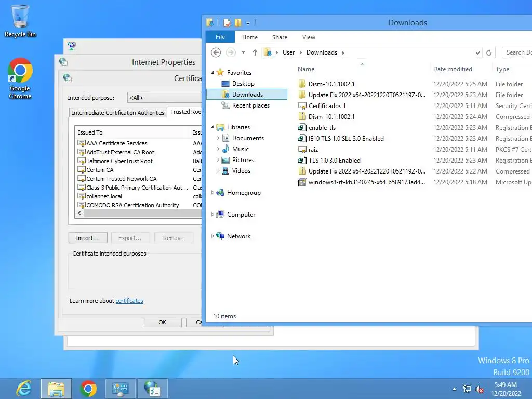Click the taskbar clock and date
Image resolution: width=532 pixels, height=399 pixels.
click(506, 389)
